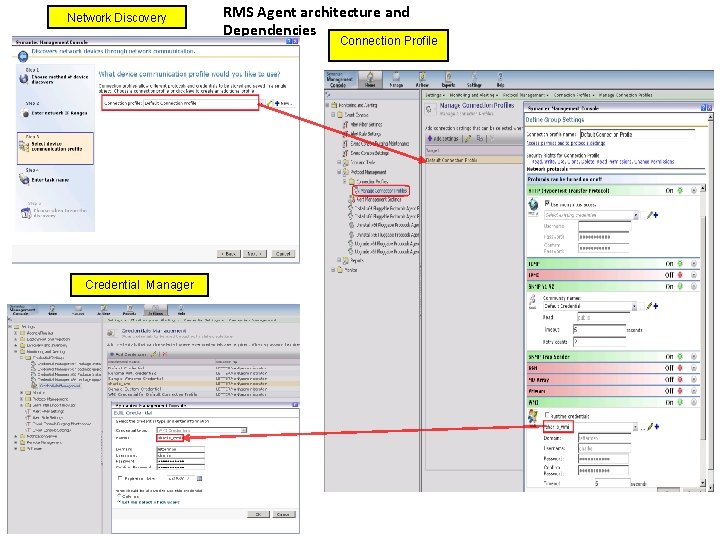Screen dimensions: 720x540
Task: Click the HTTP globe protocol icon
Action: point(533,205)
